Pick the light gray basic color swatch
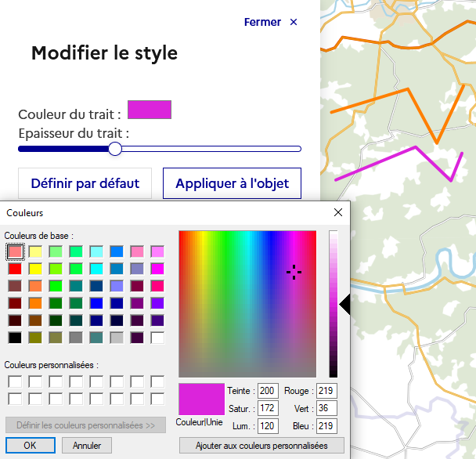 coord(117,338)
